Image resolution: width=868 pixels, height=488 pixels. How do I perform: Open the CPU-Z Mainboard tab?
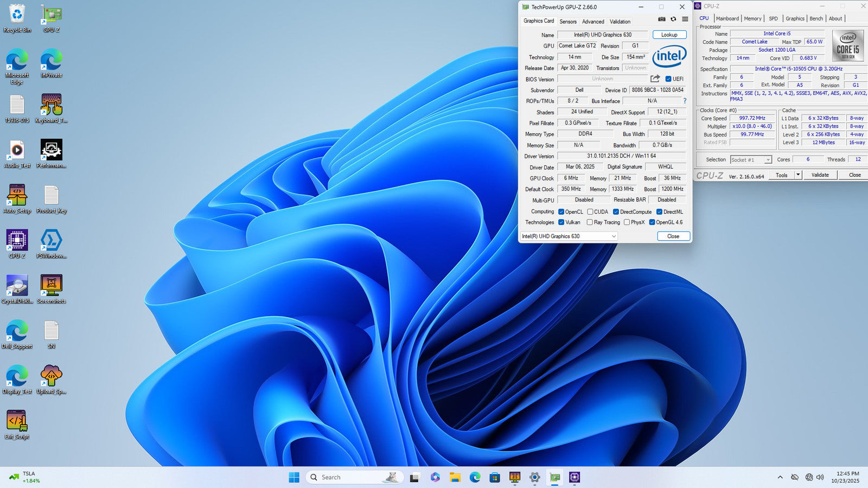(727, 18)
